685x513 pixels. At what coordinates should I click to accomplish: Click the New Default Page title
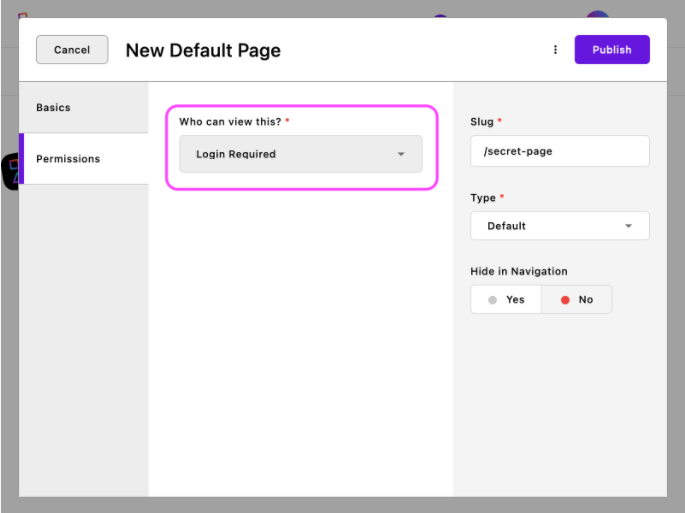(203, 50)
